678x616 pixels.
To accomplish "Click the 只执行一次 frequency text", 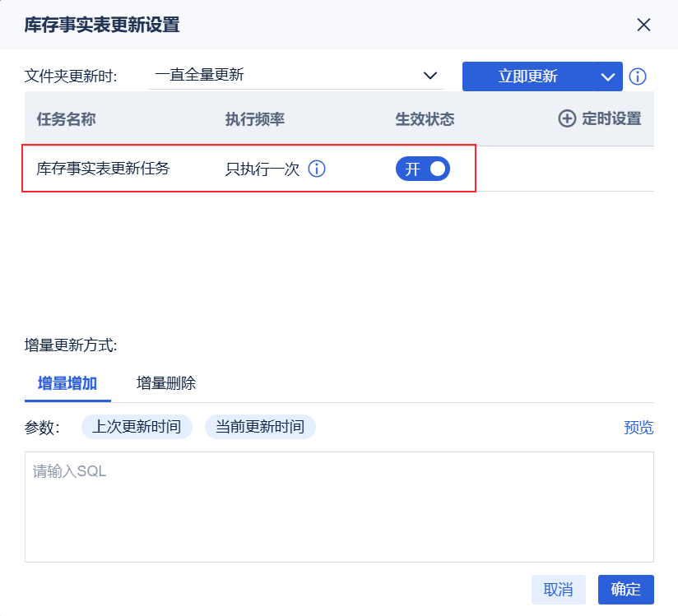I will point(262,169).
